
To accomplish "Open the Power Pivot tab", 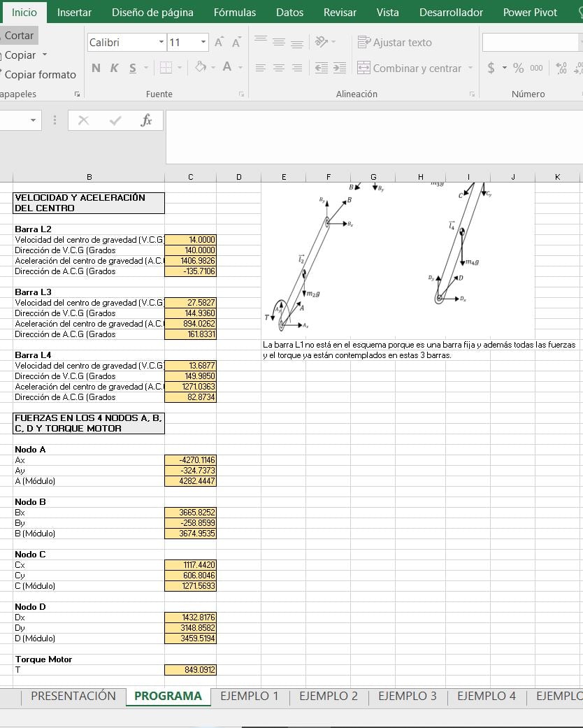I will 530,13.
